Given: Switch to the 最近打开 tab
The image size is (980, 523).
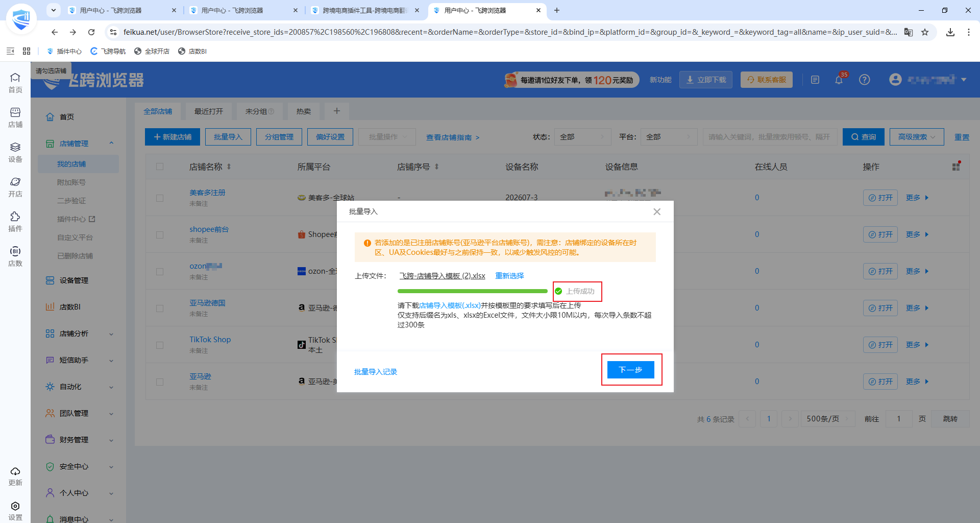Looking at the screenshot, I should pyautogui.click(x=209, y=111).
